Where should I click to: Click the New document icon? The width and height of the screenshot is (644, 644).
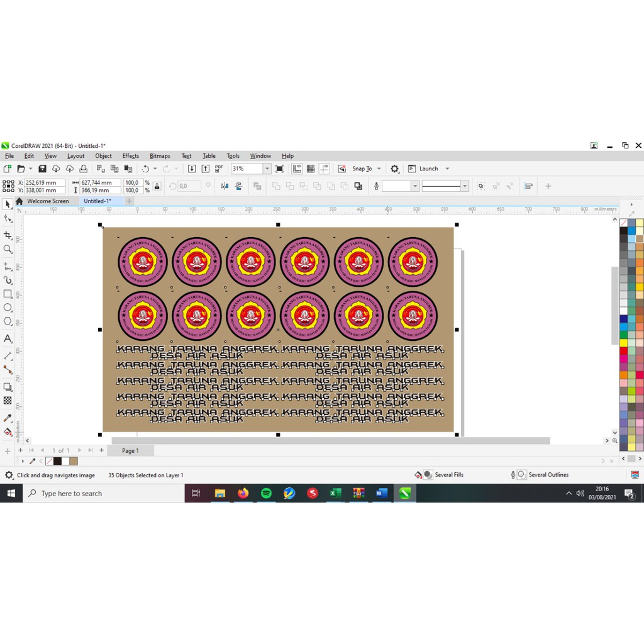[x=7, y=169]
